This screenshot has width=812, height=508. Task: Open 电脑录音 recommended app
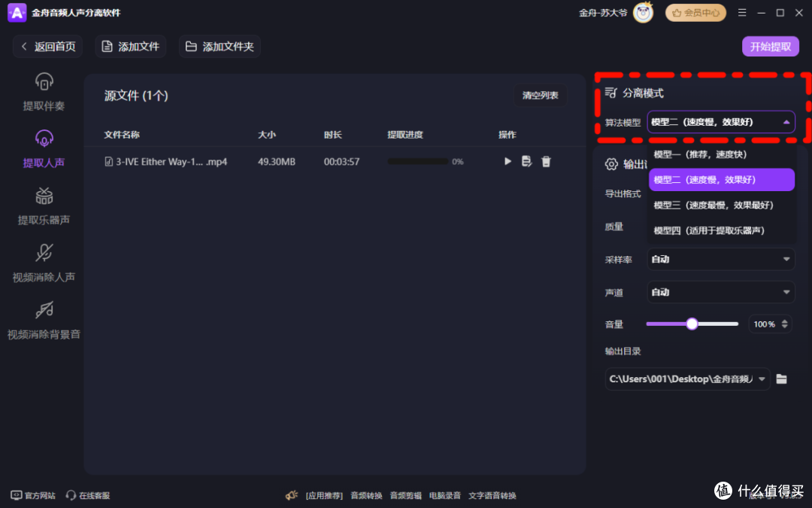point(445,495)
